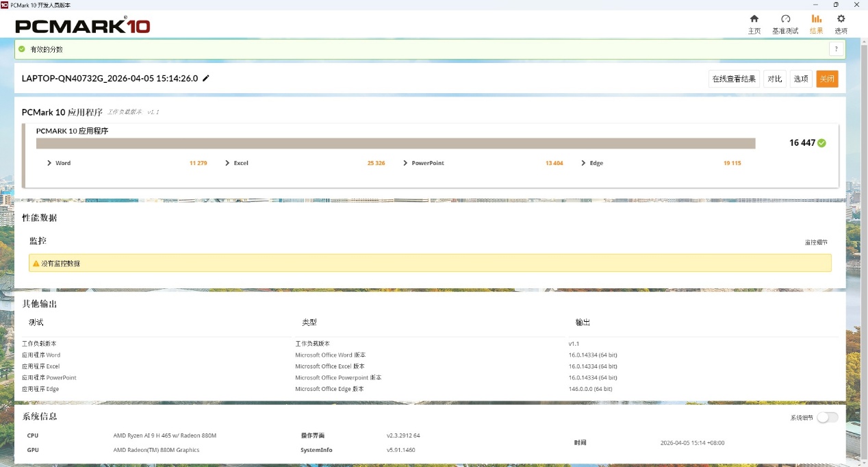
Task: Click the CPU value AMD Ryzen AI 9 H 465
Action: coord(165,436)
